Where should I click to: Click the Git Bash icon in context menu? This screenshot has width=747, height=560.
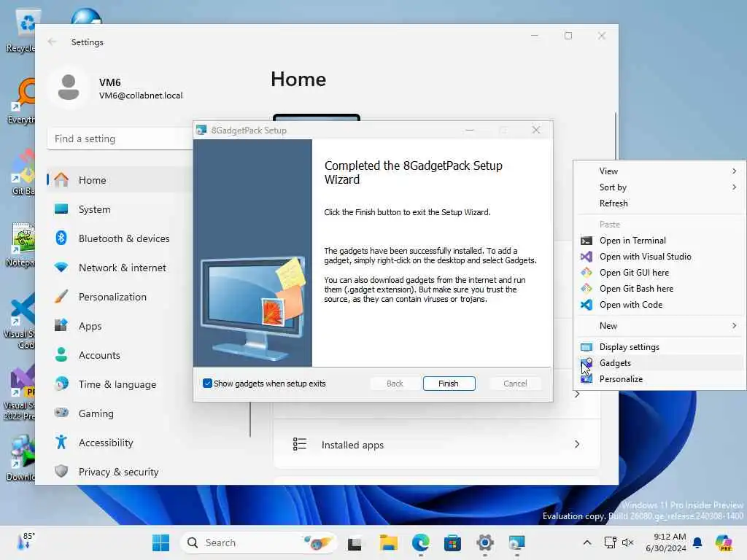pyautogui.click(x=587, y=289)
